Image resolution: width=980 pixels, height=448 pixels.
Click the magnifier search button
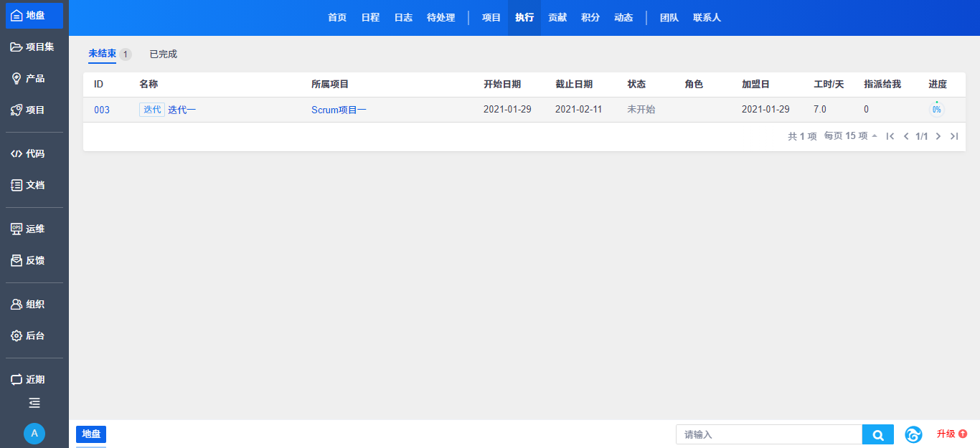pos(877,434)
